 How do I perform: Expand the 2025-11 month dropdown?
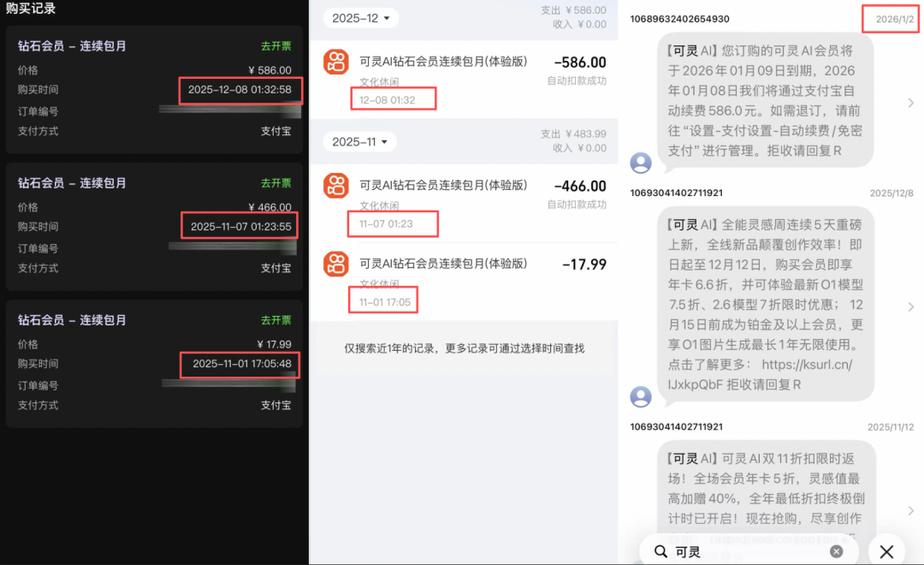coord(359,142)
